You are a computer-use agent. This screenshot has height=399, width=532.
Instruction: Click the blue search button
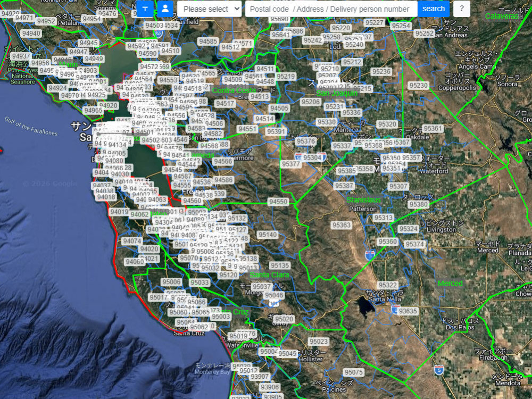[x=433, y=9]
